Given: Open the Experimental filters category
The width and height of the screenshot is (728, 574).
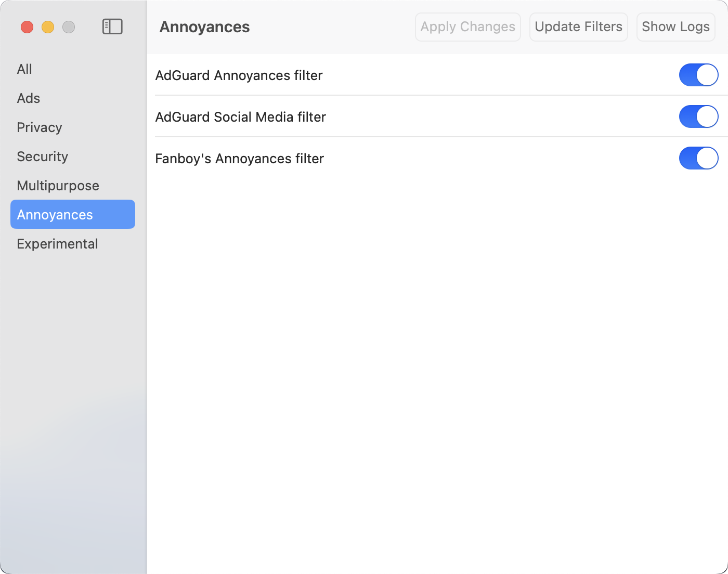Looking at the screenshot, I should click(x=57, y=244).
